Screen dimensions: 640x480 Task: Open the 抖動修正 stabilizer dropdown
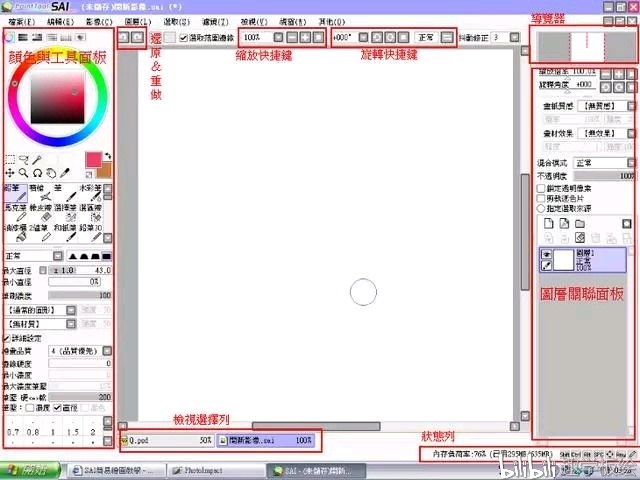[x=515, y=38]
